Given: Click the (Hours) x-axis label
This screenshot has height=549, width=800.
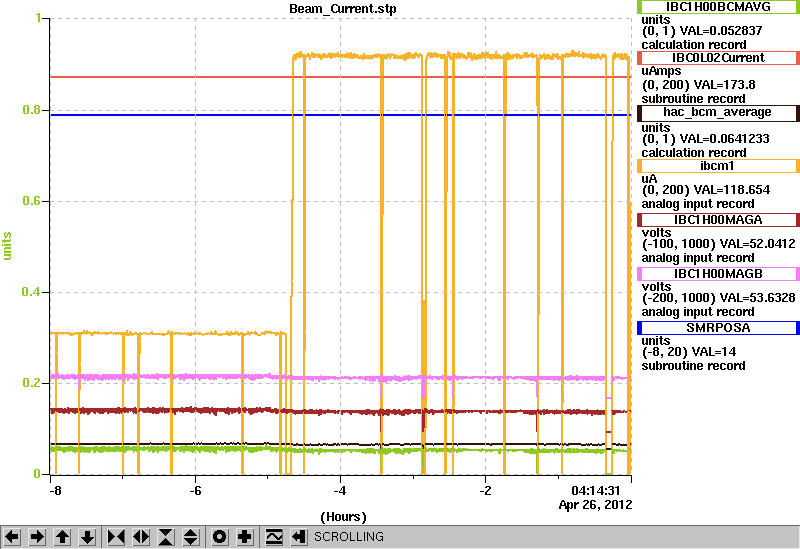Looking at the screenshot, I should tap(343, 517).
